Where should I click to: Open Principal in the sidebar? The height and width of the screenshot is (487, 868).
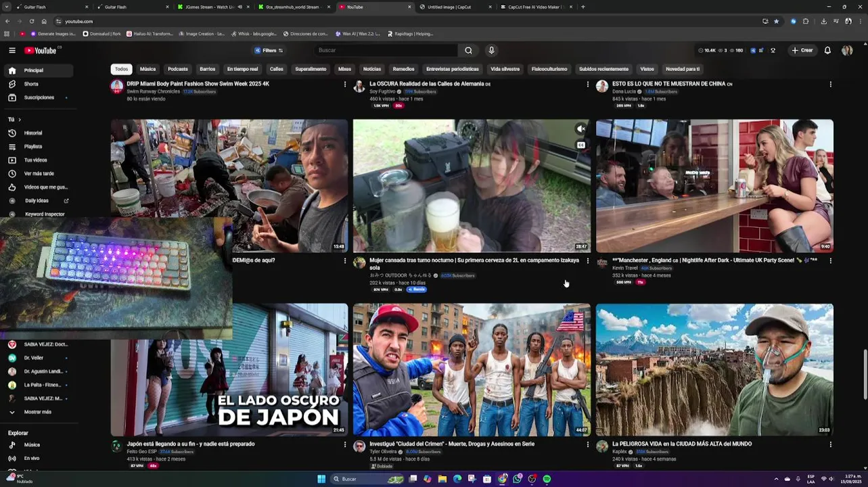(37, 70)
